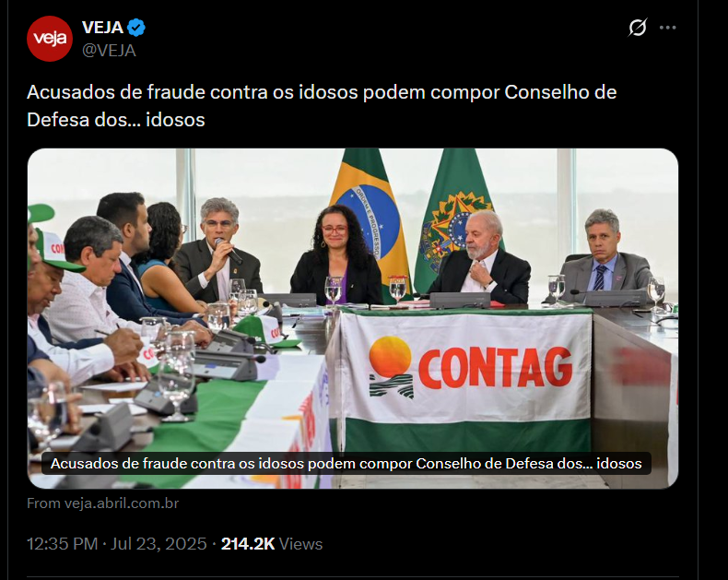Open the VEJA display name profile link
Screen dimensions: 728x580
pos(102,28)
